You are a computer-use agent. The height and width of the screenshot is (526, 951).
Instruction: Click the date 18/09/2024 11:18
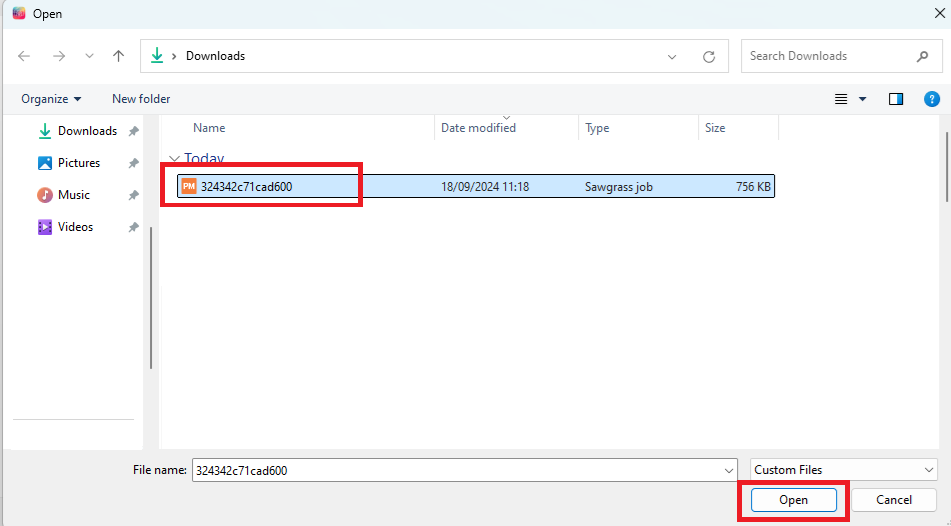tap(485, 187)
